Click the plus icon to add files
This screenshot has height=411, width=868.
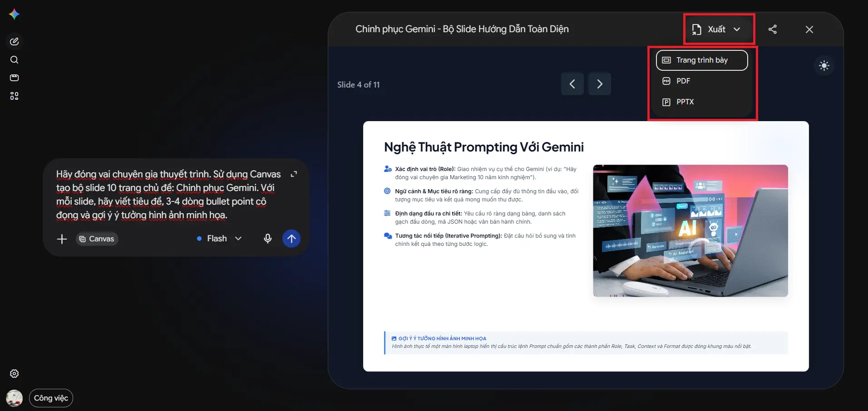pyautogui.click(x=62, y=239)
